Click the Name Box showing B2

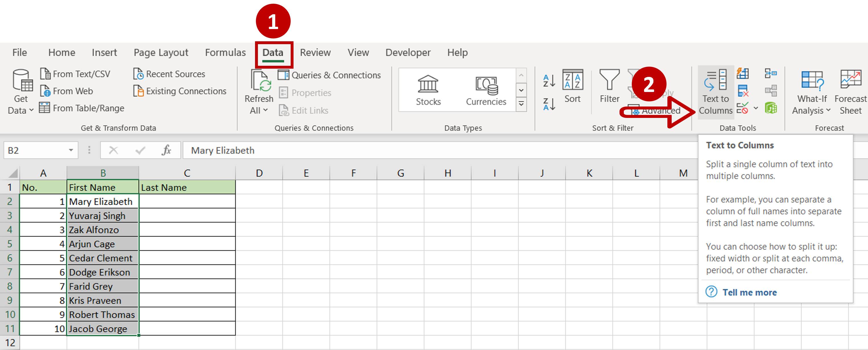[x=35, y=150]
